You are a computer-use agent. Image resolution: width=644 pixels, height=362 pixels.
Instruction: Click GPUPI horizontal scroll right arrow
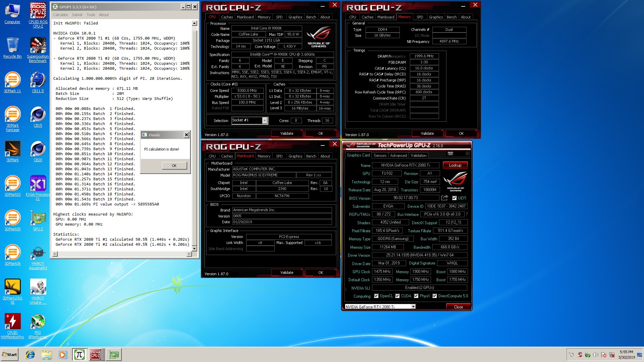189,254
